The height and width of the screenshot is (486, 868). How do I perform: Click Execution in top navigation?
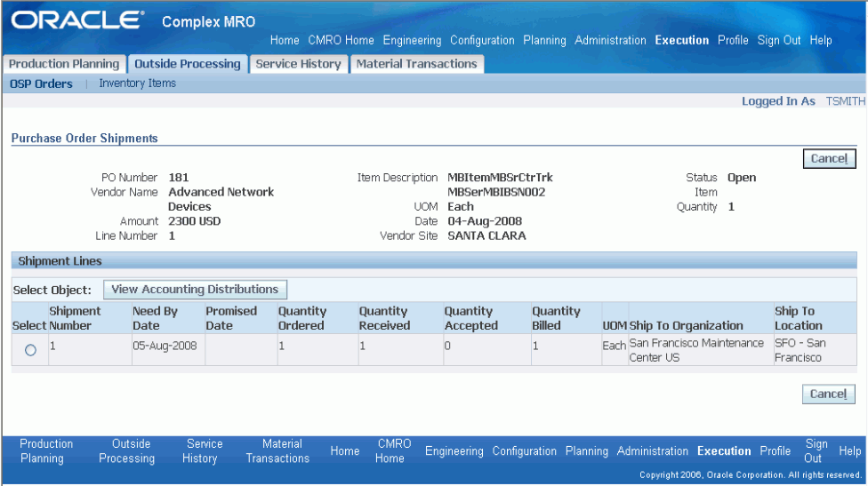[681, 40]
